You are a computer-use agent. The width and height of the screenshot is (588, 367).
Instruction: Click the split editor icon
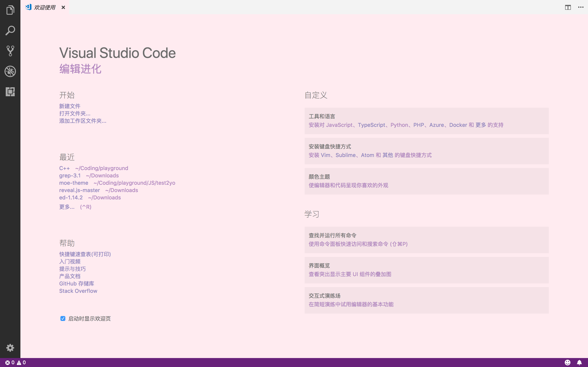coord(568,7)
